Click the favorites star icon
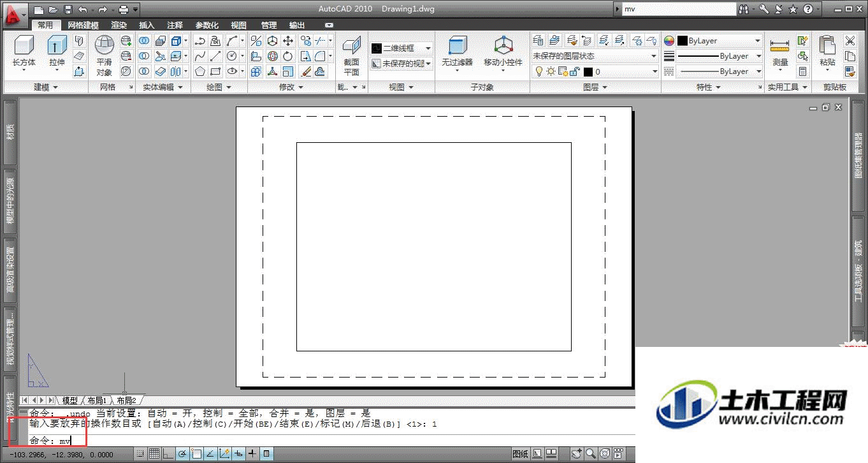868x463 pixels. 793,10
